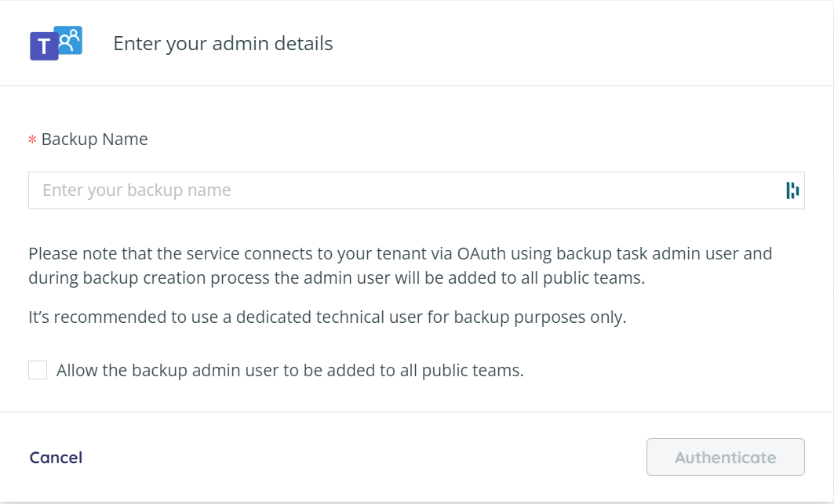Click the grayed-out Authenticate control

click(x=725, y=457)
